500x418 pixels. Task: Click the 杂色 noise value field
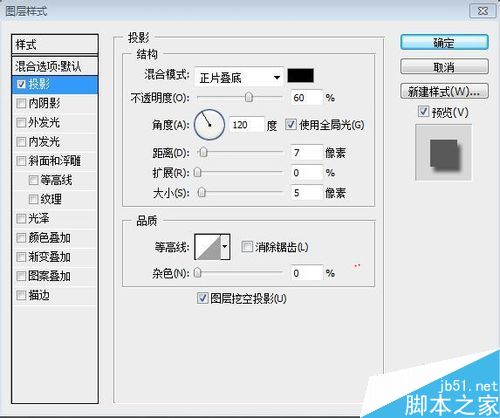coord(307,273)
